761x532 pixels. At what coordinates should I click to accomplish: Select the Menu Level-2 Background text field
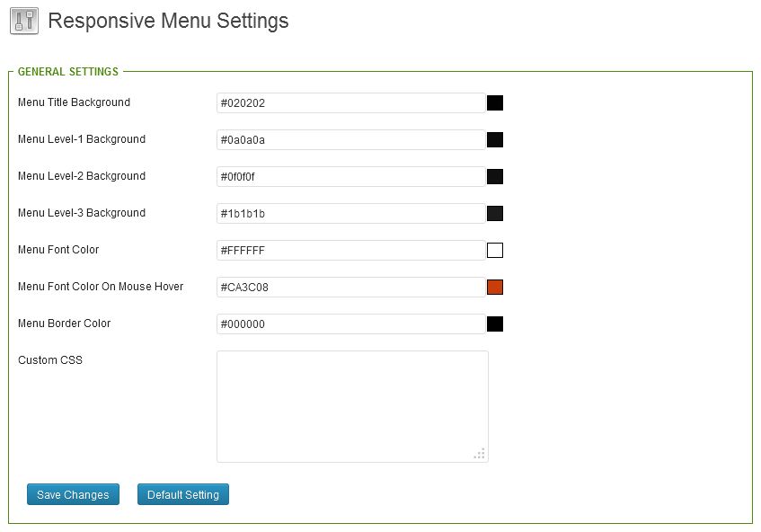pyautogui.click(x=350, y=177)
